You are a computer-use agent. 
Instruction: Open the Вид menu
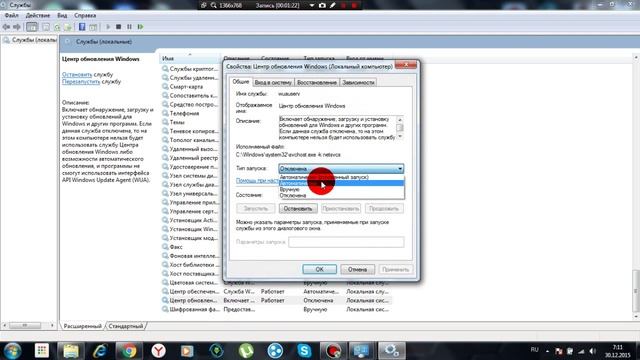pos(62,16)
